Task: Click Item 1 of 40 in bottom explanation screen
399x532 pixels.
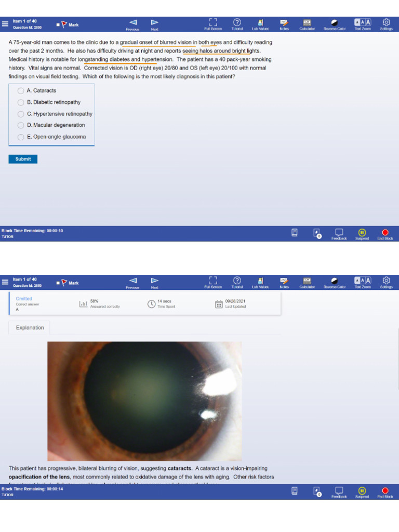Action: click(25, 279)
